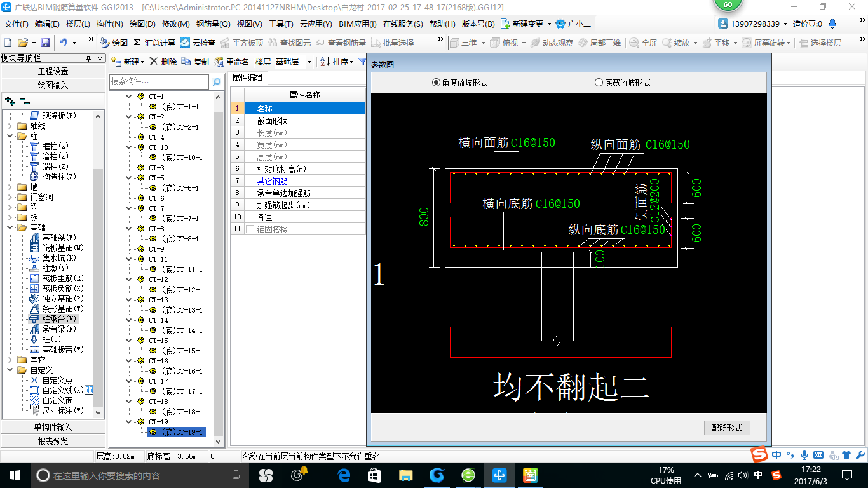Viewport: 868px width, 488px height.
Task: Open the 排序 sort dropdown
Action: point(351,62)
